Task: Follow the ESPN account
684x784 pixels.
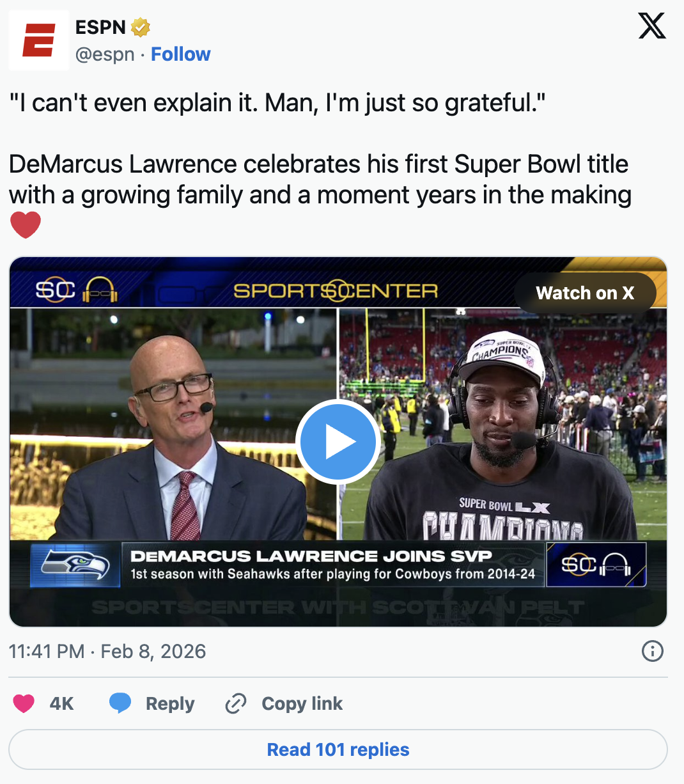Action: [180, 54]
